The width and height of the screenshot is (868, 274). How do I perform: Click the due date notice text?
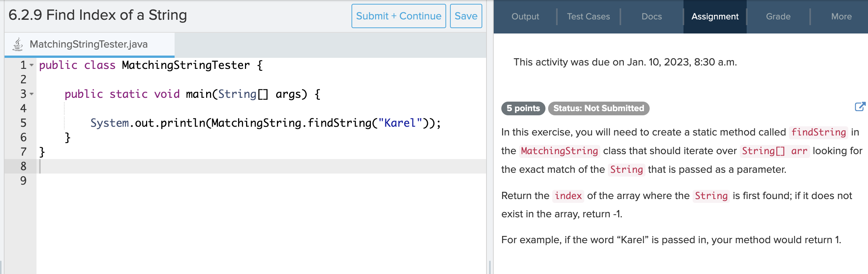tap(625, 62)
